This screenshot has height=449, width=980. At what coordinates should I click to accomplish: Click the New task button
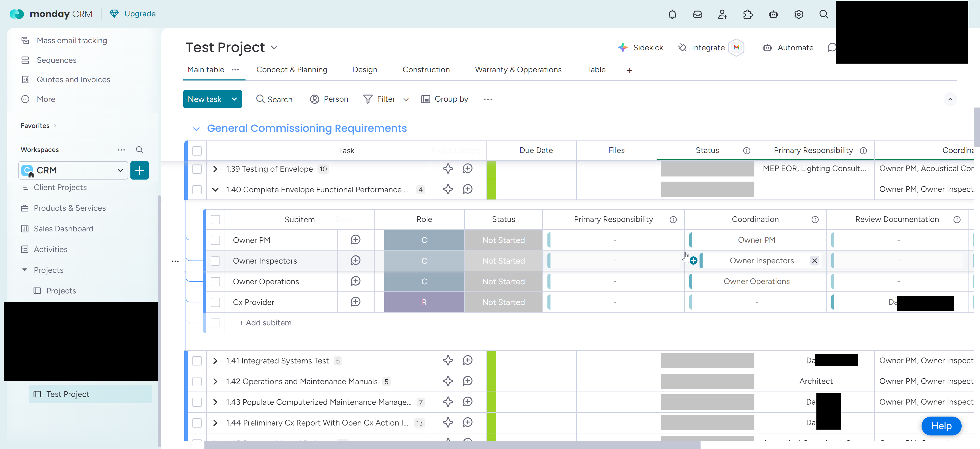pyautogui.click(x=205, y=99)
